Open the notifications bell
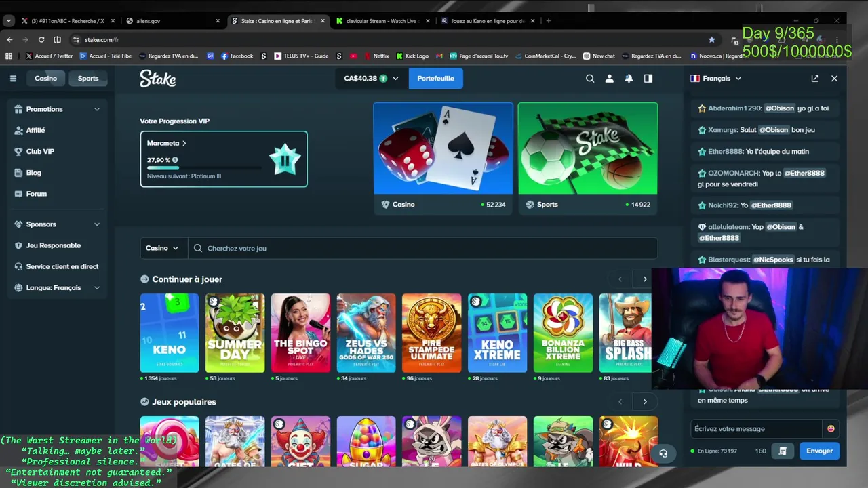The height and width of the screenshot is (488, 868). click(629, 79)
